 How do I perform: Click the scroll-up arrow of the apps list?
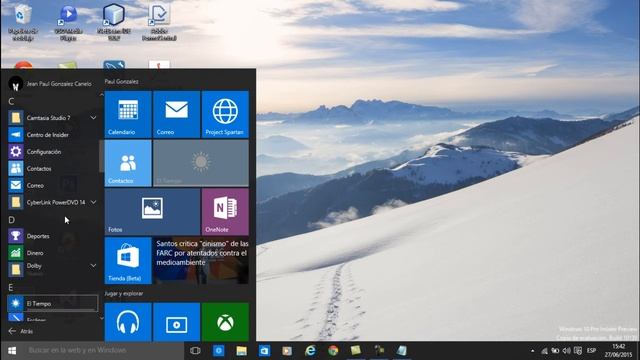click(x=102, y=95)
